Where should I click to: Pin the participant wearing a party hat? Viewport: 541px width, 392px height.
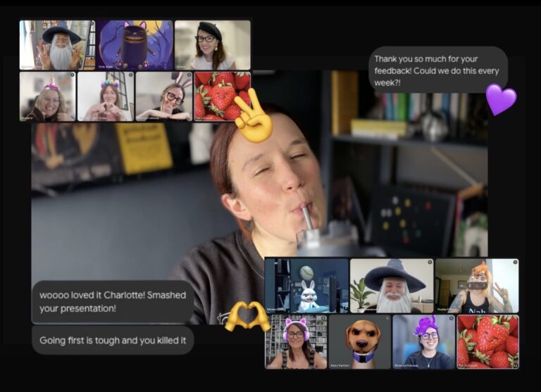pos(48,96)
